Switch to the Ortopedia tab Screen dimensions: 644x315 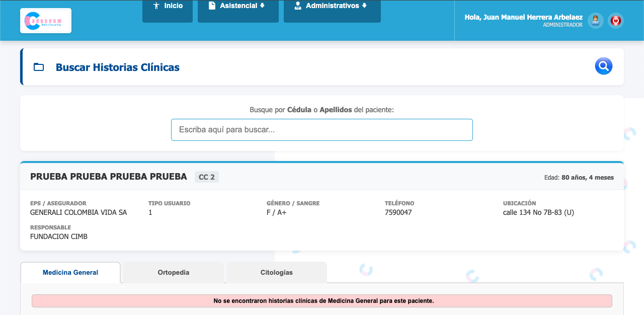(x=174, y=273)
